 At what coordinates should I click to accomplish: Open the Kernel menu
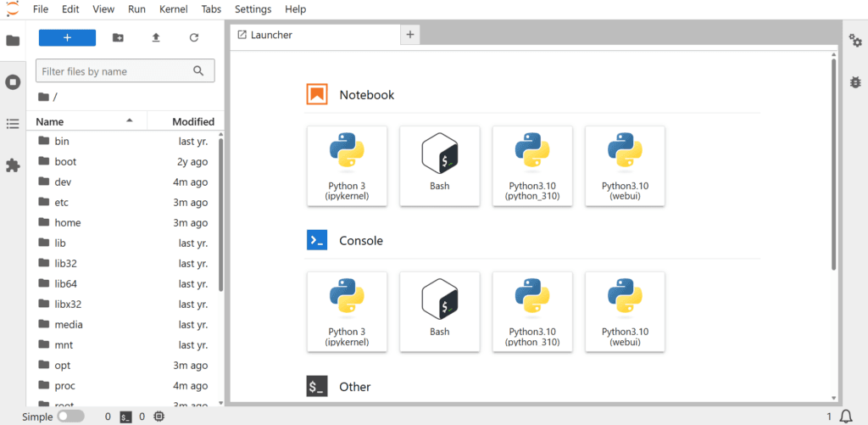click(173, 9)
